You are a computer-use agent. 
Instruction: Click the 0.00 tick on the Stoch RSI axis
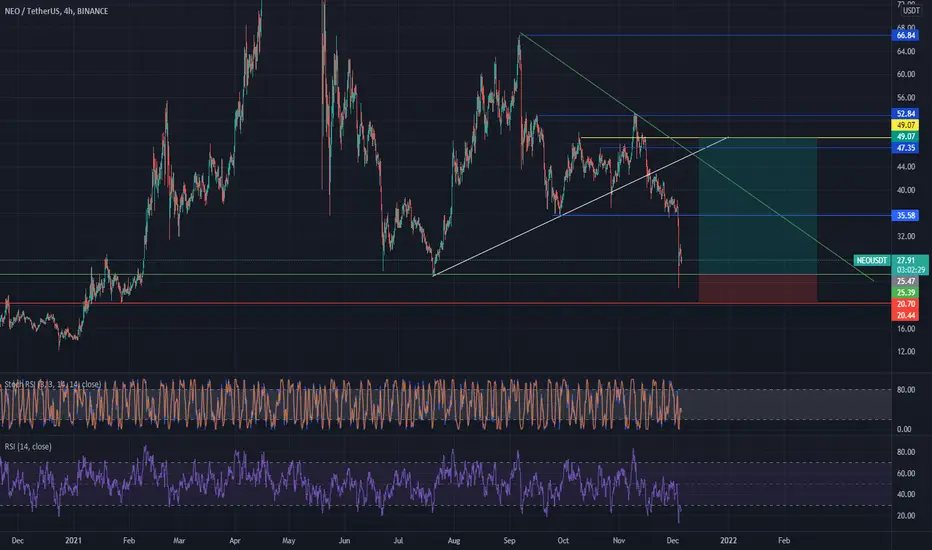click(903, 429)
